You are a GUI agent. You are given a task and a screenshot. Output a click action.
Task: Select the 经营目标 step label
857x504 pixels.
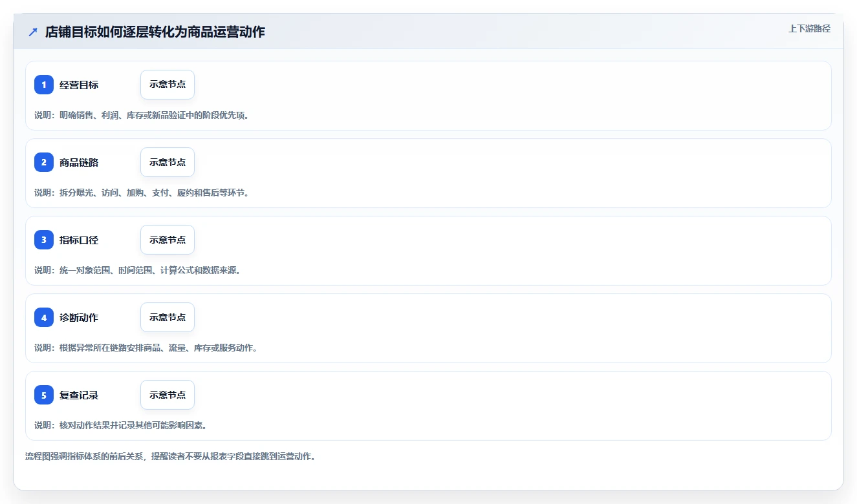[x=79, y=85]
